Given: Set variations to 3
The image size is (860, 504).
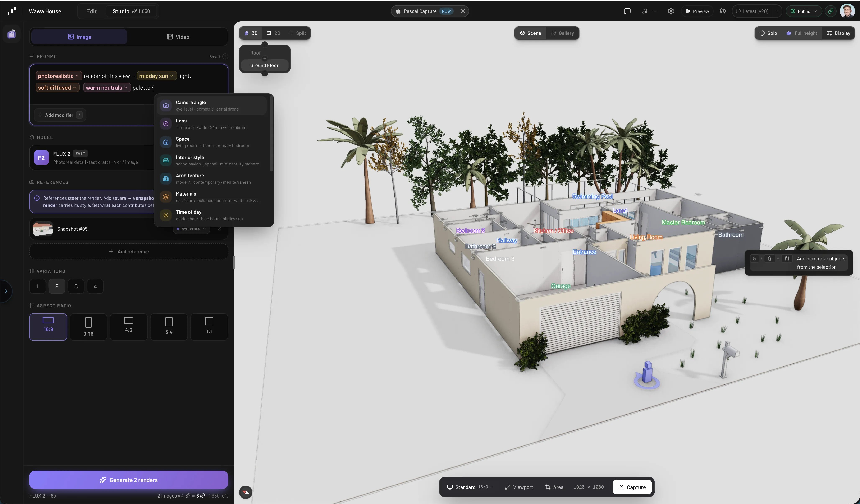Looking at the screenshot, I should [x=76, y=286].
